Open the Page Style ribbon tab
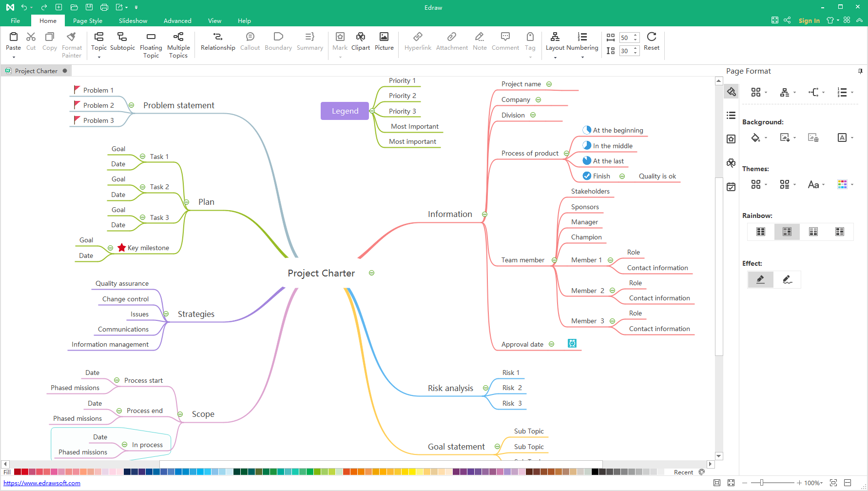This screenshot has width=868, height=491. click(x=88, y=21)
